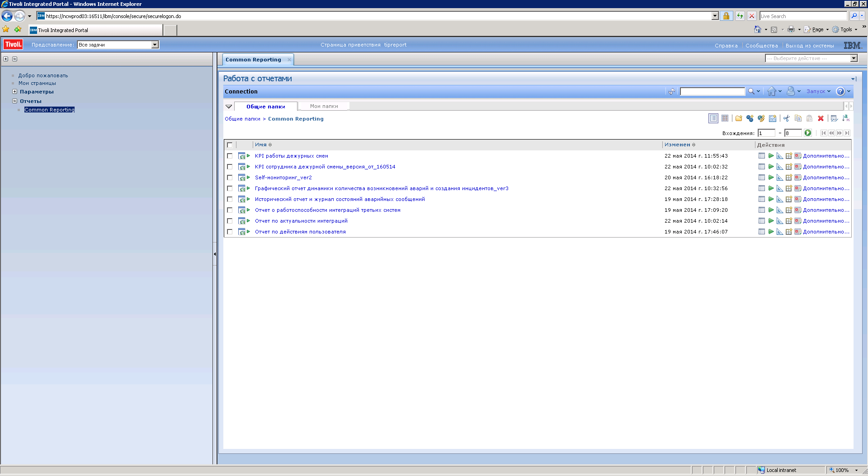Click the entries start field showing 1
The width and height of the screenshot is (868, 476).
click(x=767, y=133)
